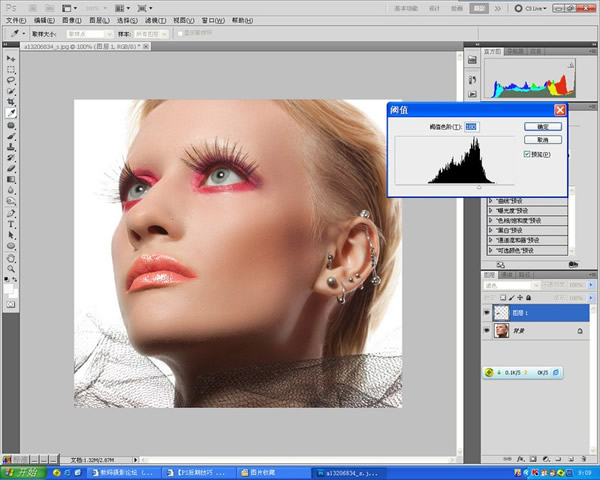Select the Clone Stamp tool

(x=11, y=147)
